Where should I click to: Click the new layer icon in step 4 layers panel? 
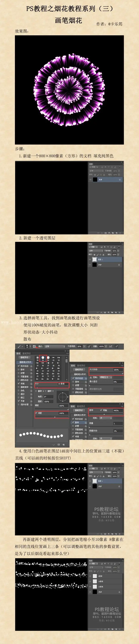coord(116,534)
